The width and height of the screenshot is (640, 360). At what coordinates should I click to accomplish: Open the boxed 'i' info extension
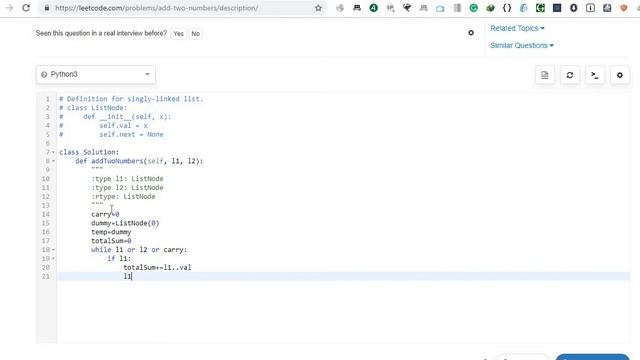[x=590, y=8]
